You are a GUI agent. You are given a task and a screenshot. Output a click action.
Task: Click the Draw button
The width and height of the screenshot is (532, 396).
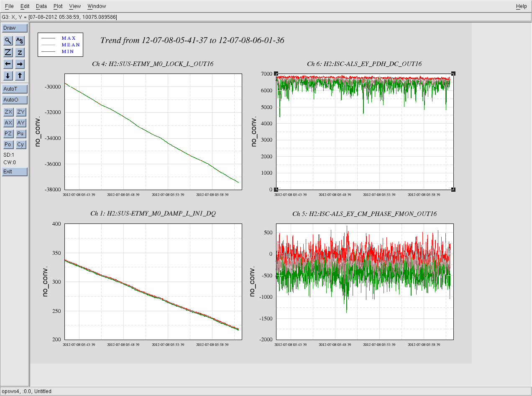(15, 28)
